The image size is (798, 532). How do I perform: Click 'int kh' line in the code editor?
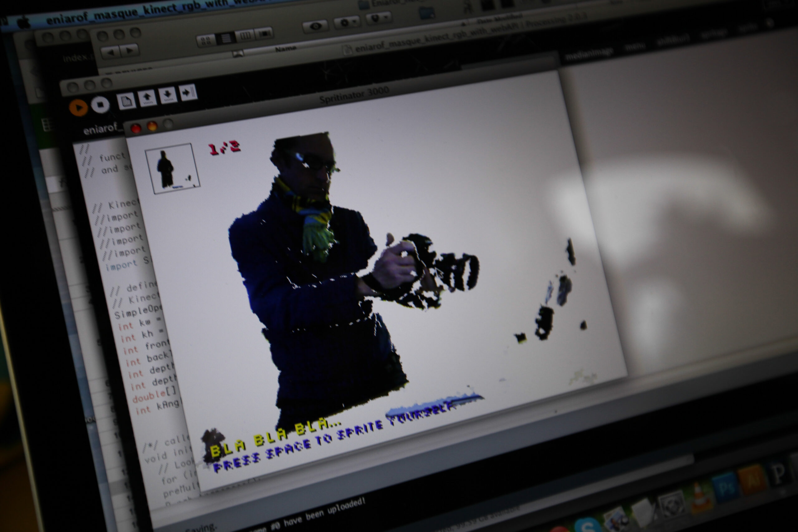coord(142,336)
